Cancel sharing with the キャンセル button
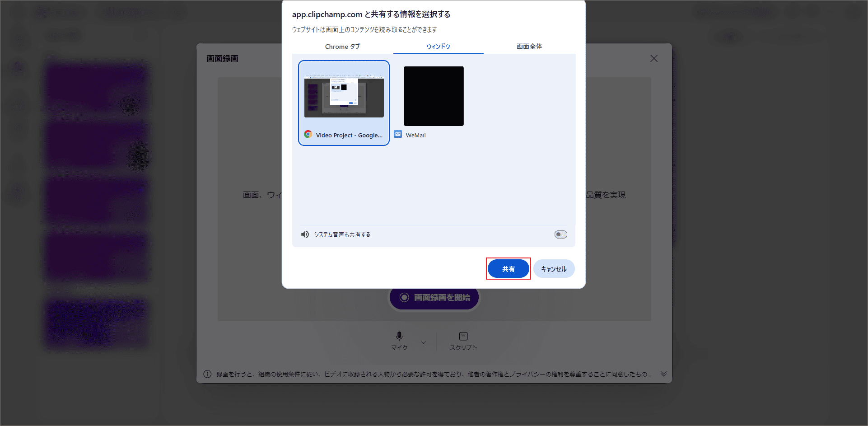 point(554,268)
